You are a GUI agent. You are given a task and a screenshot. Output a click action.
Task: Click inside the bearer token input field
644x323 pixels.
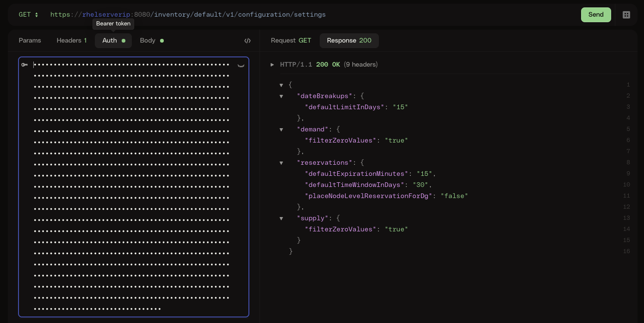[x=132, y=185]
